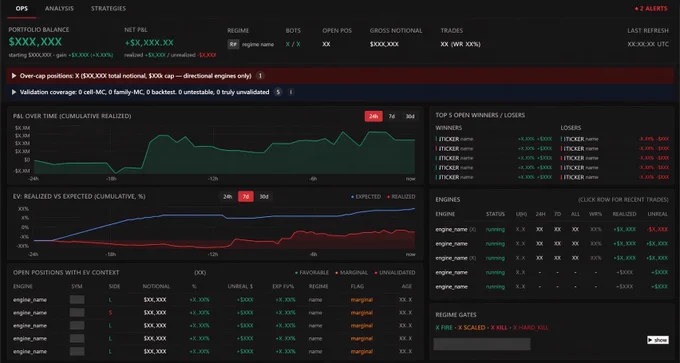Click the SIDE column header in Open Positions

click(x=114, y=286)
